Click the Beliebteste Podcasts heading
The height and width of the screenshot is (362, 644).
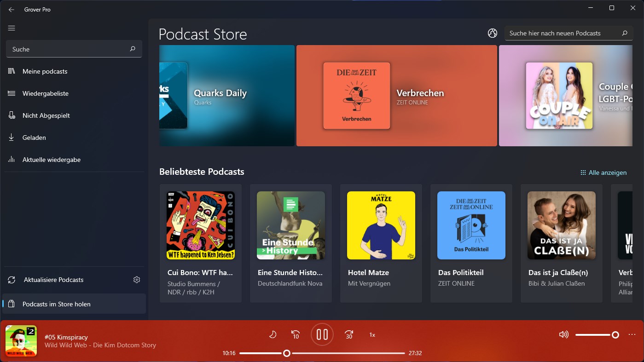click(x=202, y=172)
